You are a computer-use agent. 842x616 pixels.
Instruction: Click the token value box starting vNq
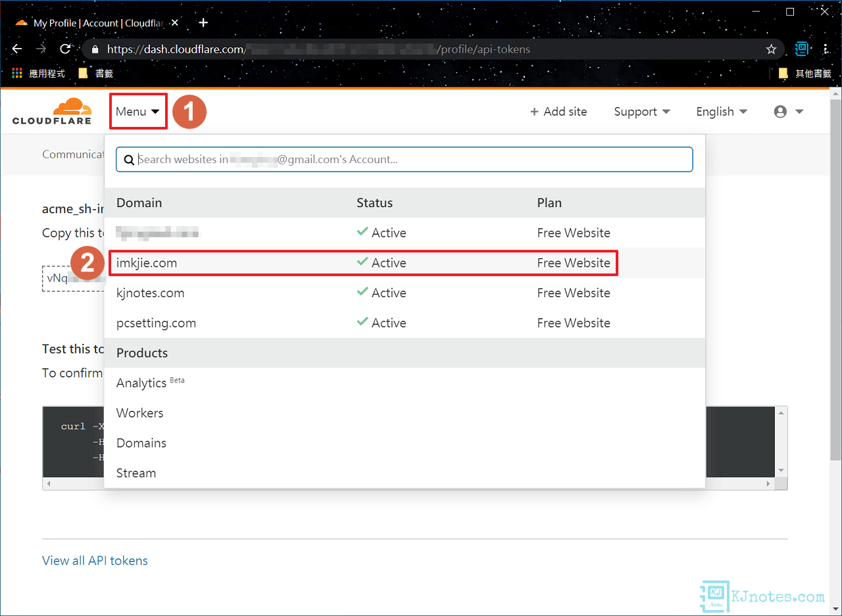pyautogui.click(x=73, y=279)
